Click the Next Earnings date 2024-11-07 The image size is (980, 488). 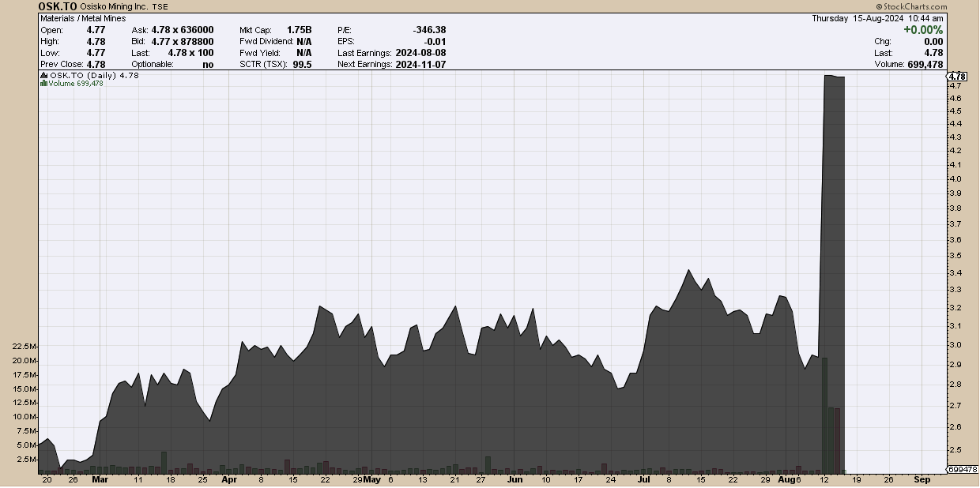pos(420,65)
